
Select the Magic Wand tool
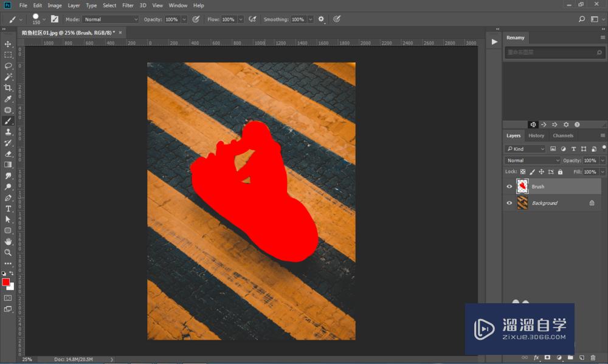pos(8,77)
